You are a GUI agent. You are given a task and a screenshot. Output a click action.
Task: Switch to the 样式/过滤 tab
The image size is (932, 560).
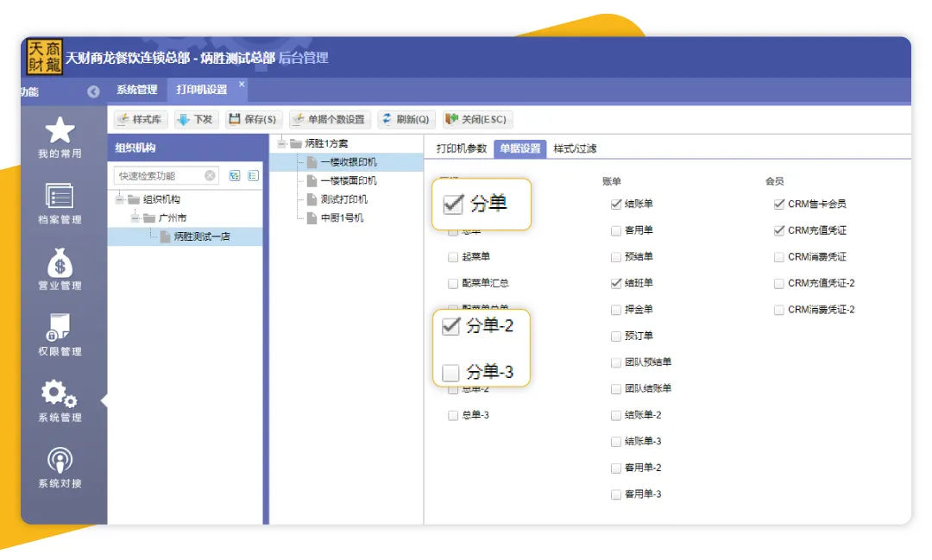575,148
